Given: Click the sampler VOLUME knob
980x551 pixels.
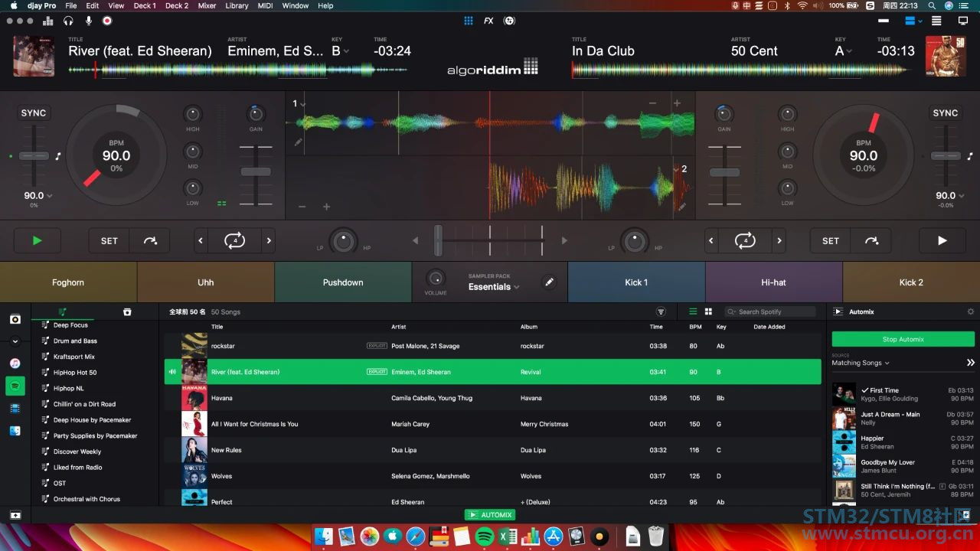Looking at the screenshot, I should 436,278.
